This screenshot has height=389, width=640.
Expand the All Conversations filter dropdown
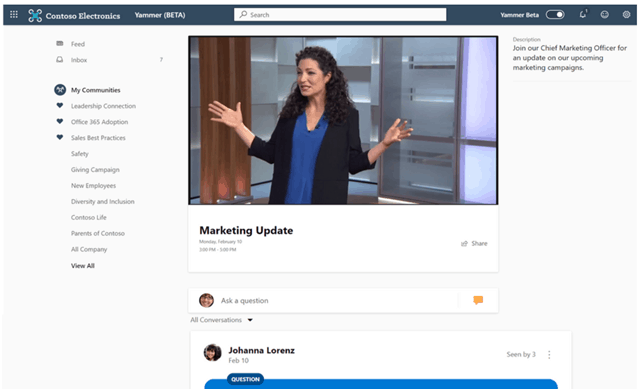[x=250, y=320]
